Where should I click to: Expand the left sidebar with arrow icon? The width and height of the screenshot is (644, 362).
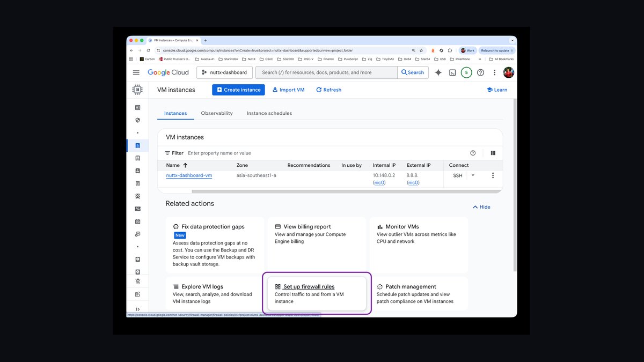[137, 309]
